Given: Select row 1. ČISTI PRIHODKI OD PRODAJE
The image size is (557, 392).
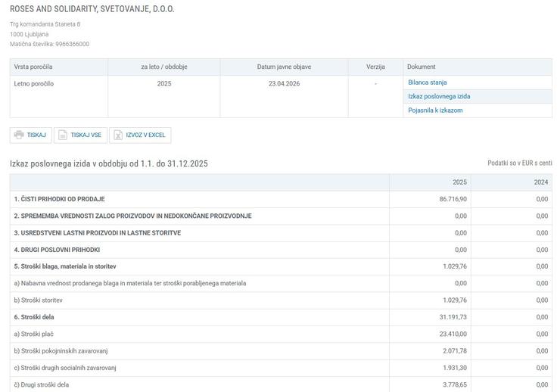Looking at the screenshot, I should point(281,199).
